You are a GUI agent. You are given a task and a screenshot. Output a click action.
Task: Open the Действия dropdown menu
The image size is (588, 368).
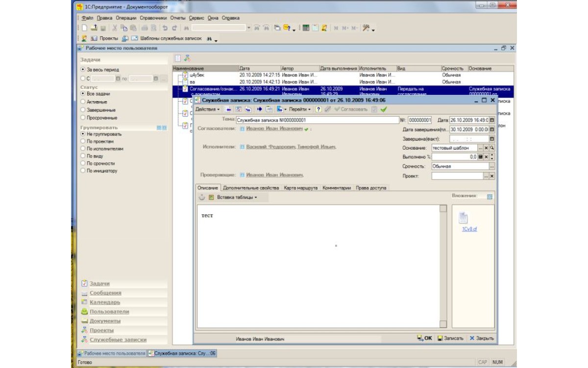(x=207, y=109)
